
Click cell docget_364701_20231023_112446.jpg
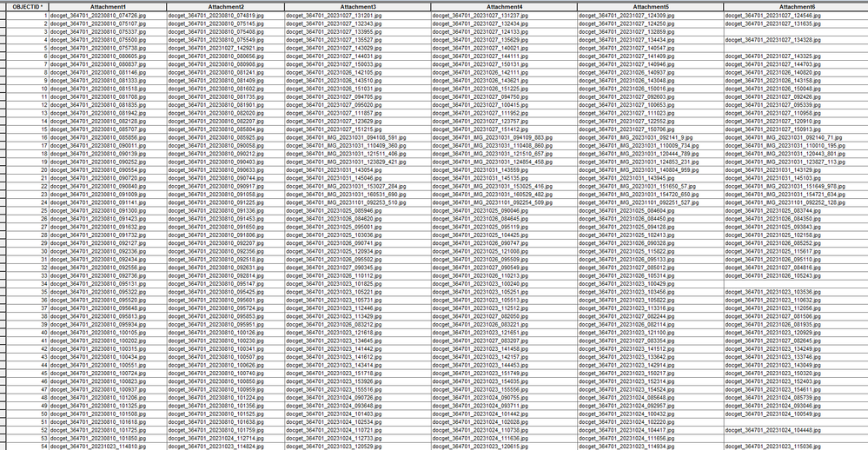tap(358, 308)
